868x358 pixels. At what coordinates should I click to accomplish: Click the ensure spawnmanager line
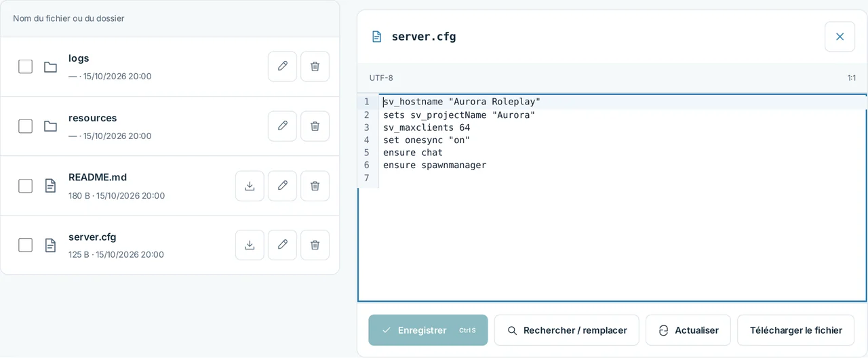(x=435, y=165)
